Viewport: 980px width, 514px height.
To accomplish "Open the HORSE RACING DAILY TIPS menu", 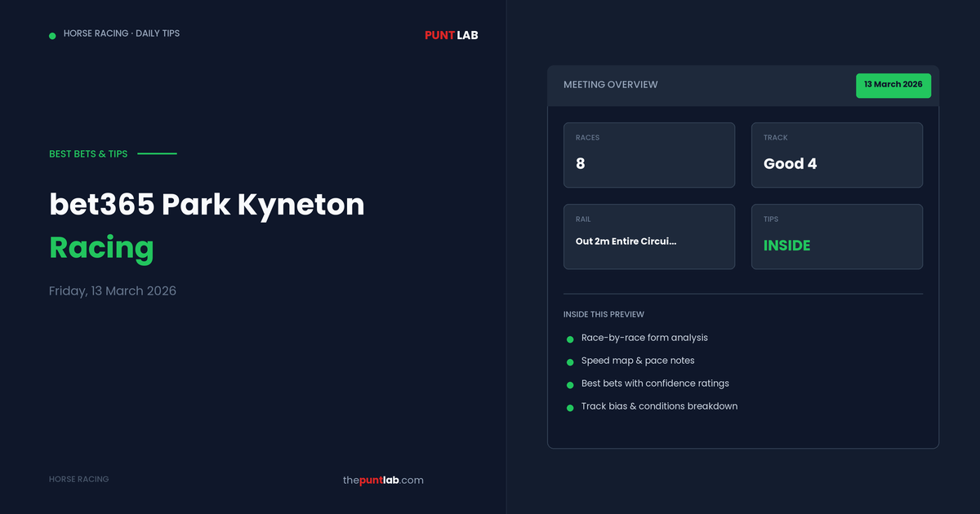I will [x=122, y=33].
